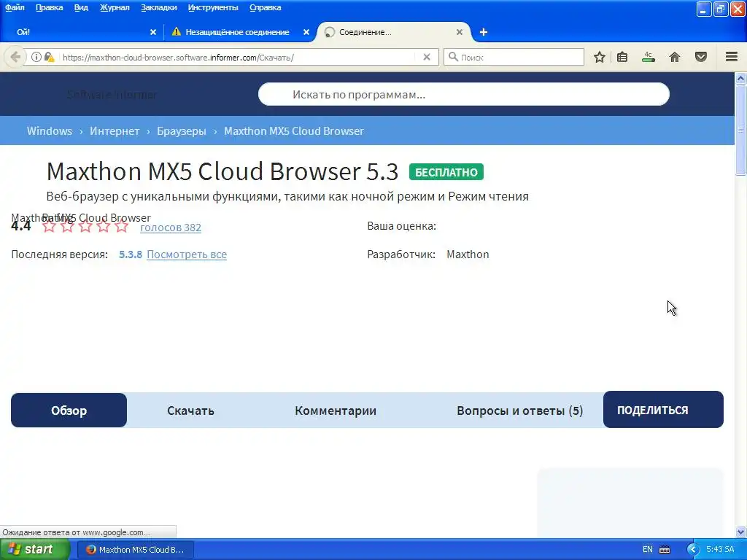Select the Скачать page tab

point(190,411)
